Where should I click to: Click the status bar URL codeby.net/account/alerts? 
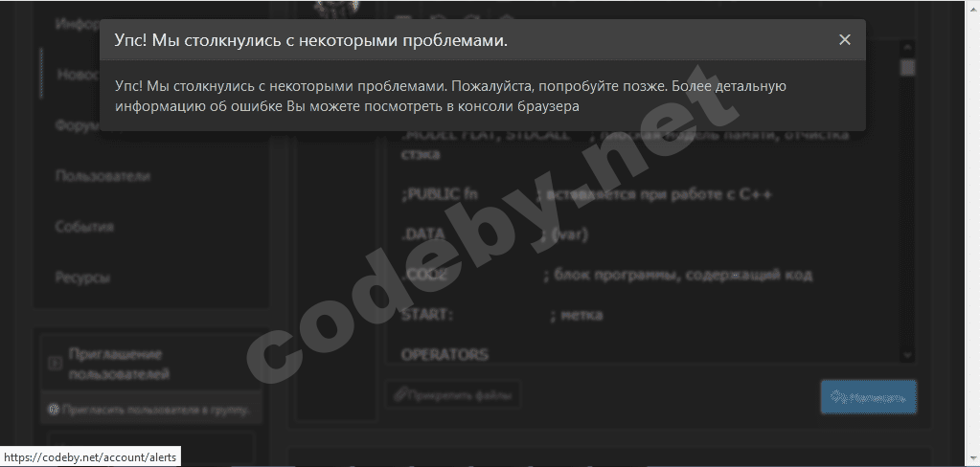(91, 457)
